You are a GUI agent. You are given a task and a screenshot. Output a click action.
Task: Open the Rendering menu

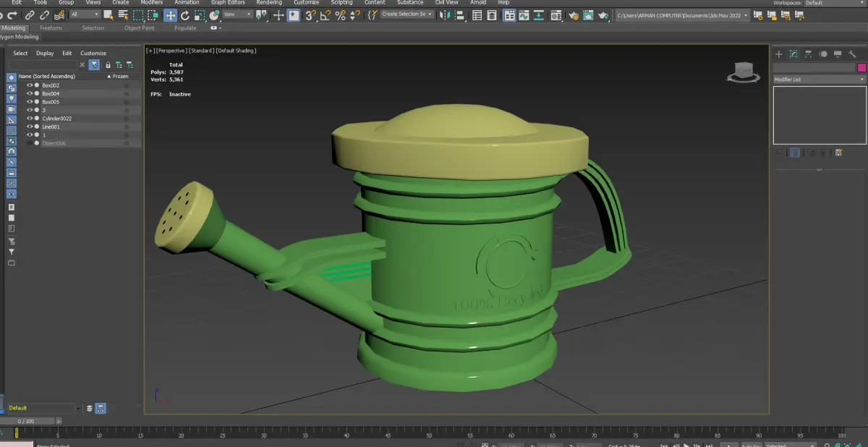[269, 3]
